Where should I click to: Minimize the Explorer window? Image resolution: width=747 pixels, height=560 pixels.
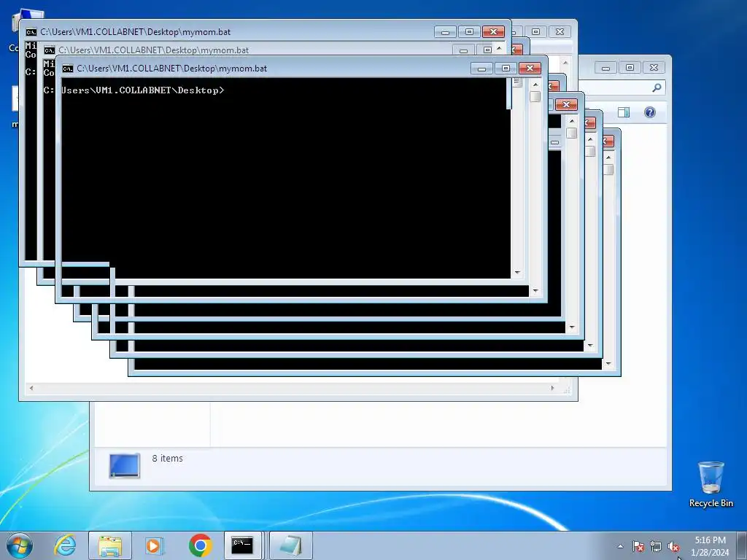(605, 68)
